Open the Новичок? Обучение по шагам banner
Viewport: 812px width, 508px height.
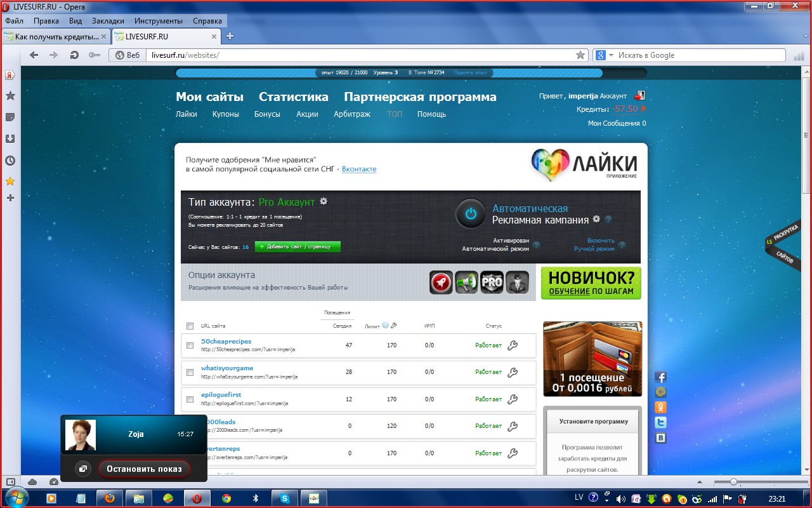point(591,283)
